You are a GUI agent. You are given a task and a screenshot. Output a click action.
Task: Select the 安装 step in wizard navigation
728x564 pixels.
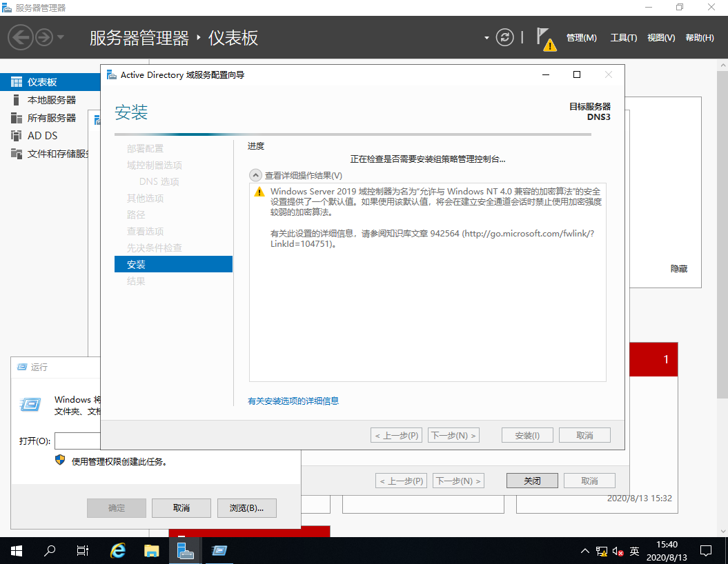[173, 264]
